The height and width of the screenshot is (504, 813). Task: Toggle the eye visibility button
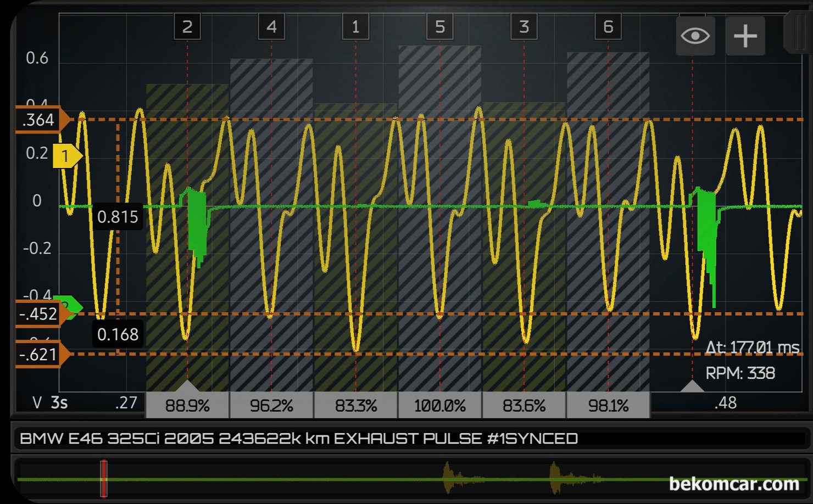tap(695, 36)
